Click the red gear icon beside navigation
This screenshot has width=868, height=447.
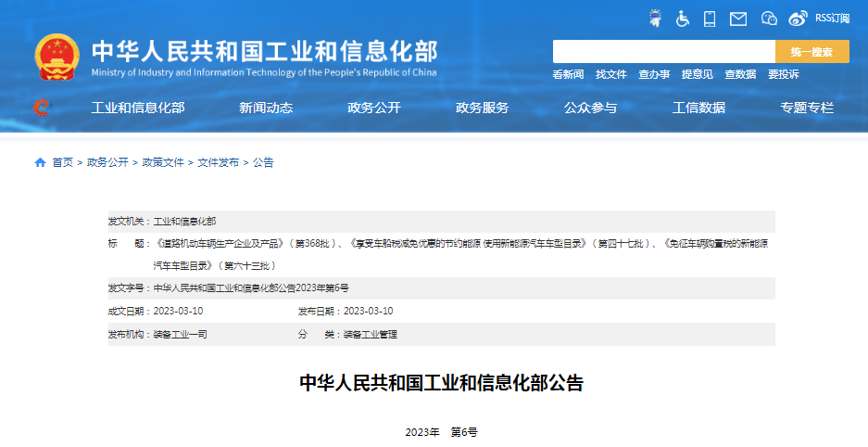click(42, 108)
